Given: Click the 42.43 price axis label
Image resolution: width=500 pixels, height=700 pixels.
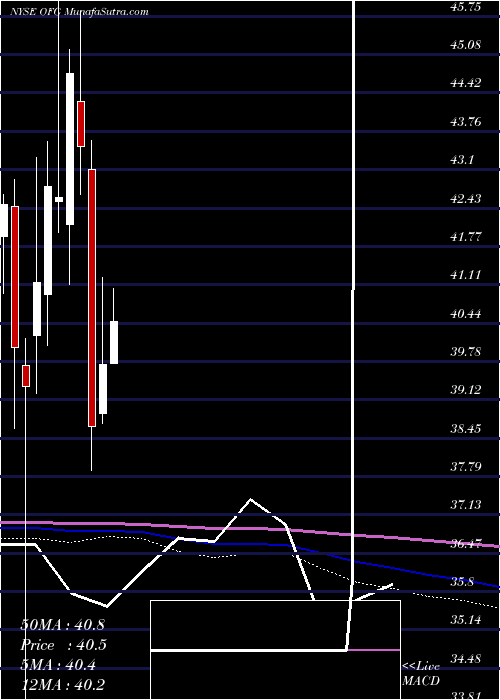Looking at the screenshot, I should coord(466,198).
